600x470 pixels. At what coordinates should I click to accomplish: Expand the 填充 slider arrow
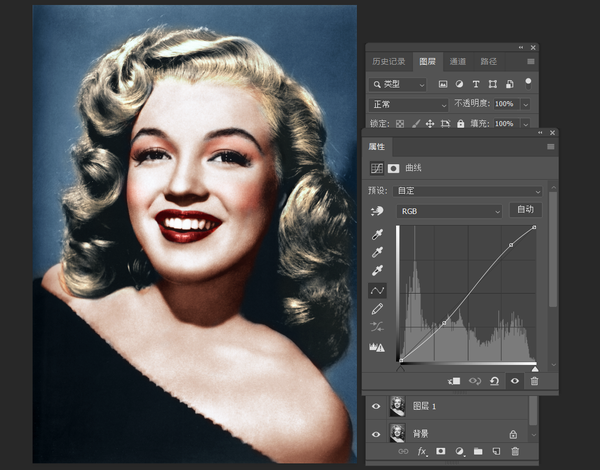tap(525, 124)
